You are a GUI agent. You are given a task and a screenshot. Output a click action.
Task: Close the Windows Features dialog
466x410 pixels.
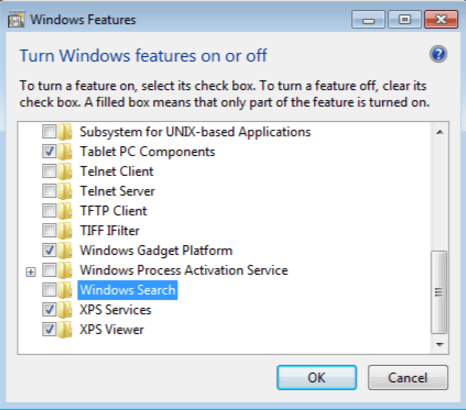[441, 20]
